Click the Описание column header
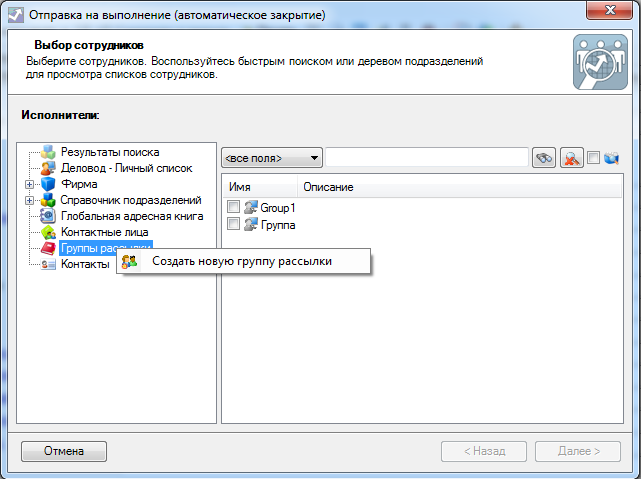Screen dimensions: 641x479 tap(326, 187)
